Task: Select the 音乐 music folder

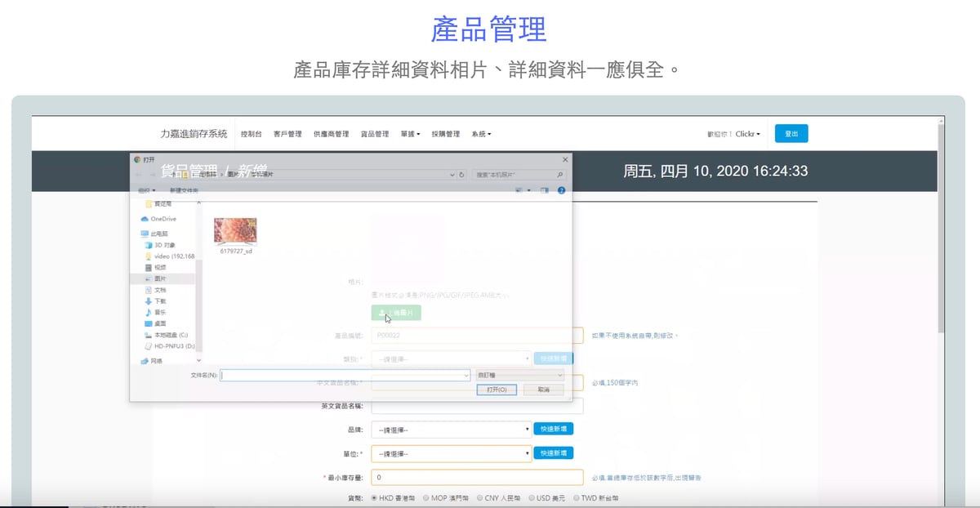Action: (x=160, y=312)
